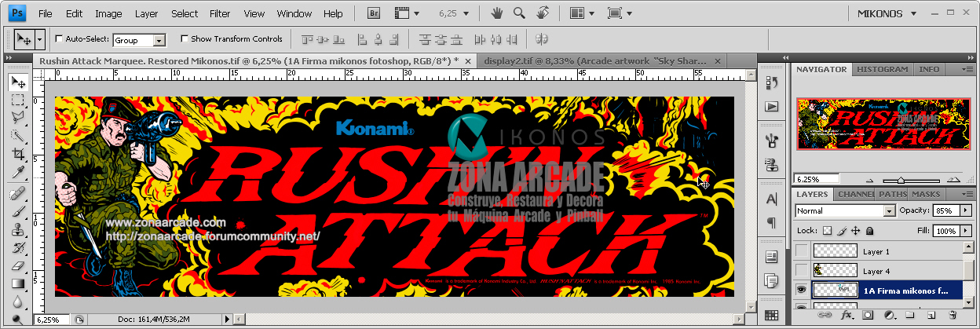Image resolution: width=980 pixels, height=329 pixels.
Task: Toggle Lock transparent pixels
Action: point(827,231)
